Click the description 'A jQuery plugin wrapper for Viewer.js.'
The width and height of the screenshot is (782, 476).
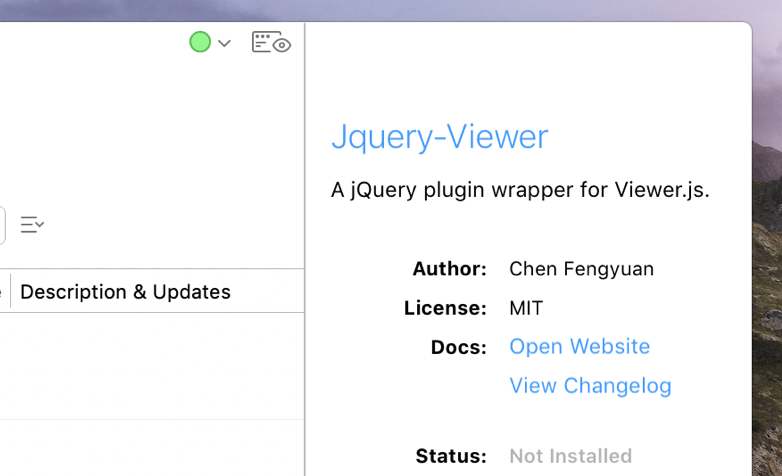tap(520, 190)
